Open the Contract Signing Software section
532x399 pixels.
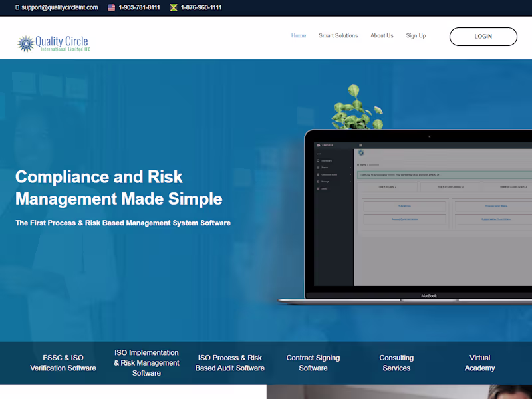[x=313, y=363]
